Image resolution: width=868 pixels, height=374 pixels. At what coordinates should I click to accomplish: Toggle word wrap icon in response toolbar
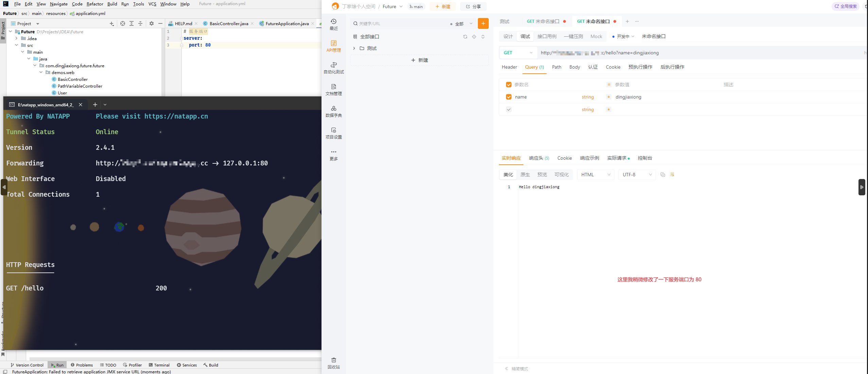coord(672,175)
